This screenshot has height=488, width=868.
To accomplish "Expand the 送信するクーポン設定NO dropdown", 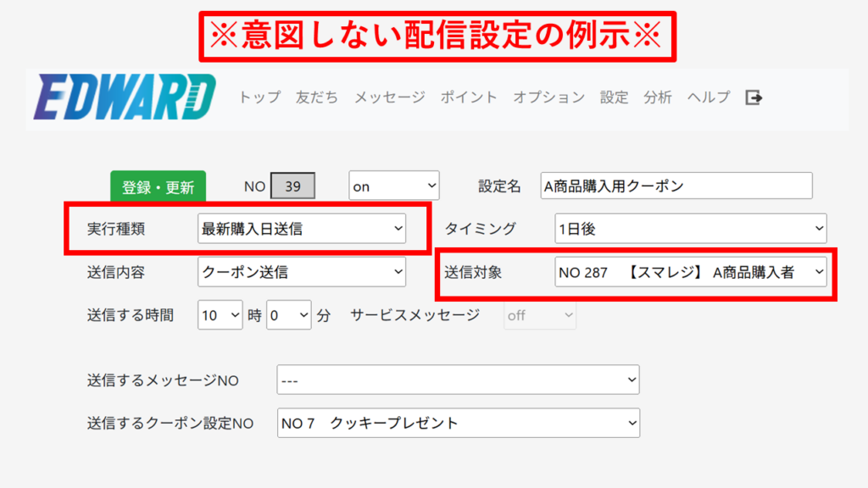I will 458,423.
